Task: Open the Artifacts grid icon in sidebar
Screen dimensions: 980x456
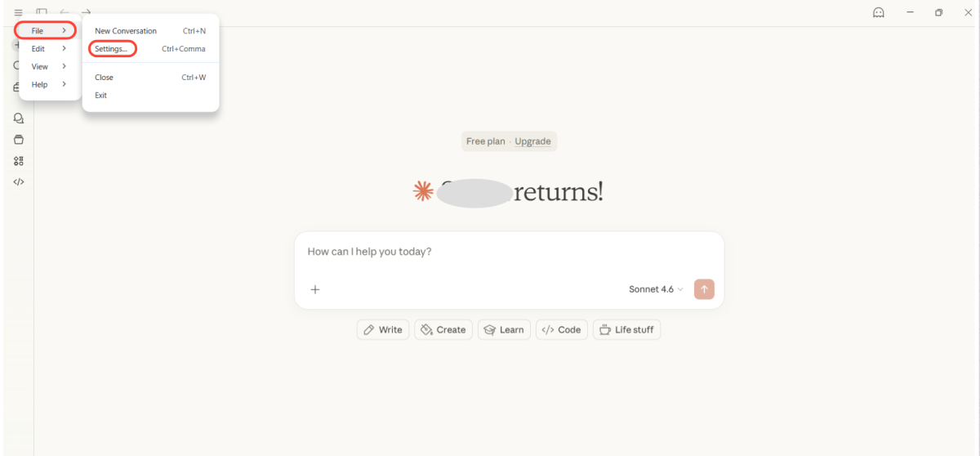Action: [x=19, y=161]
